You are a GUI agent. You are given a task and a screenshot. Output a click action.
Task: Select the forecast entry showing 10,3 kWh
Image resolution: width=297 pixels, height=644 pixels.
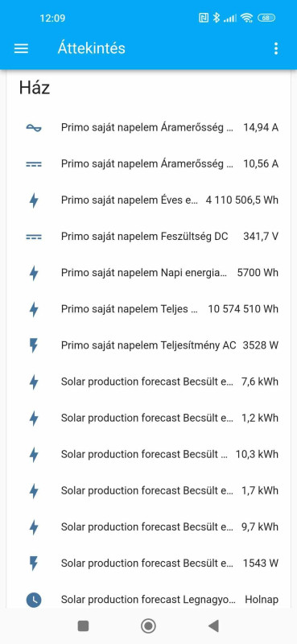[x=149, y=454]
